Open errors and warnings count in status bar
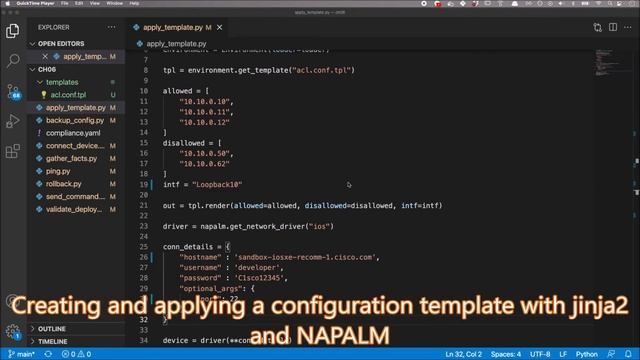Image resolution: width=640 pixels, height=360 pixels. click(x=76, y=354)
